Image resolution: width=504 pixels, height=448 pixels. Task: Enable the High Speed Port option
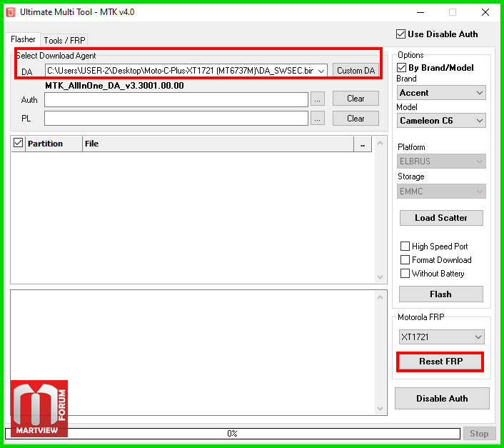(405, 247)
